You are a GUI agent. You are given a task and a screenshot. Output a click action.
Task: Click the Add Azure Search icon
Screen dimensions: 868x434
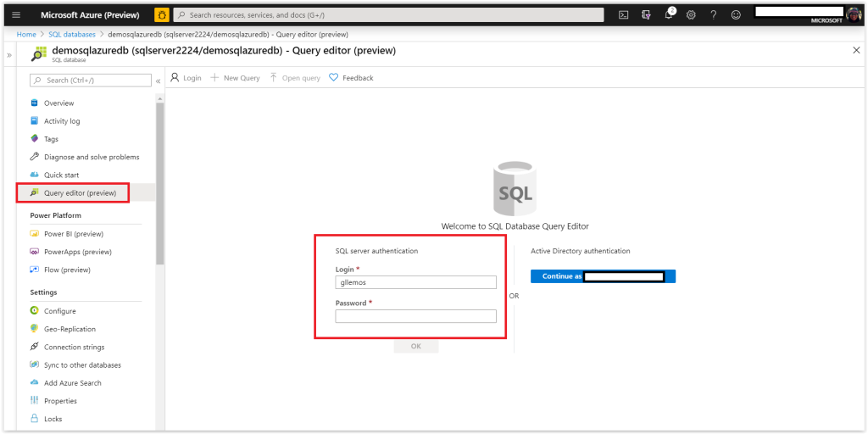click(x=34, y=382)
